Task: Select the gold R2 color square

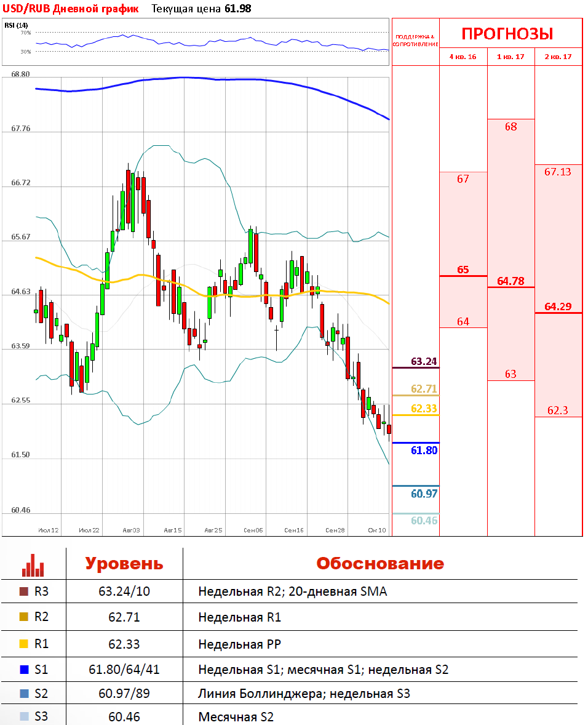Action: pyautogui.click(x=24, y=617)
